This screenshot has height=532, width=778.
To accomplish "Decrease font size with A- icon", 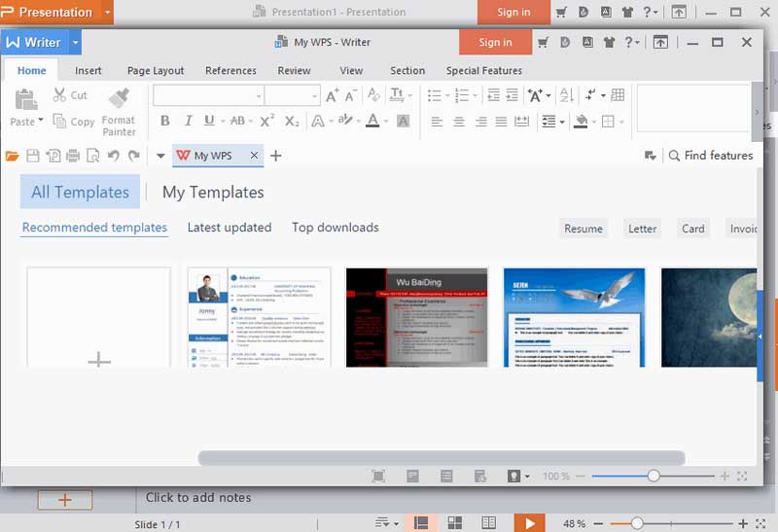I will pyautogui.click(x=351, y=94).
